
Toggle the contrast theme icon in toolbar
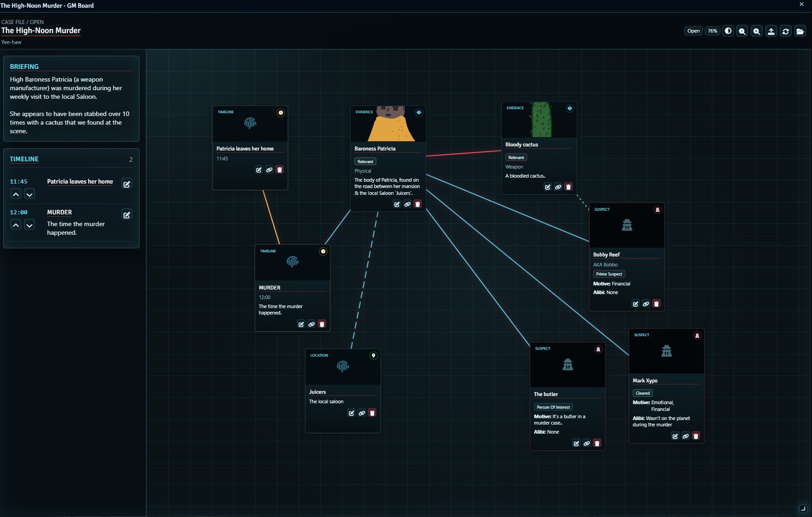coord(728,31)
